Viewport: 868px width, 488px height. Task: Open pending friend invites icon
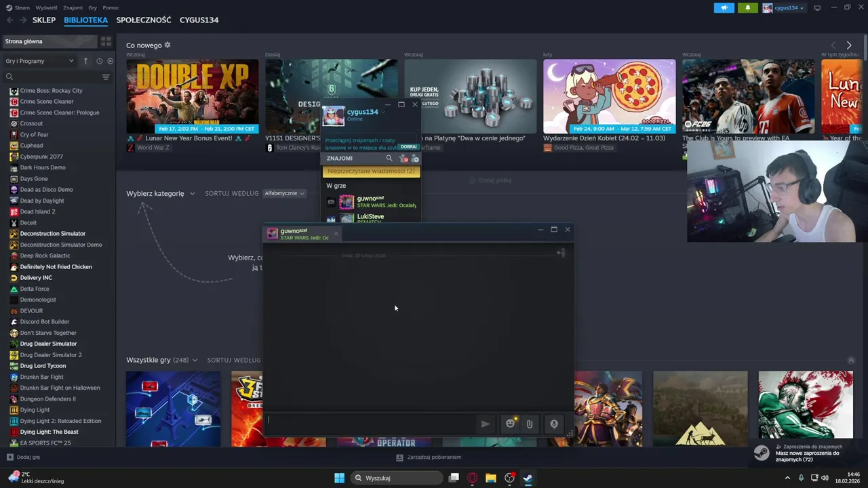[403, 159]
